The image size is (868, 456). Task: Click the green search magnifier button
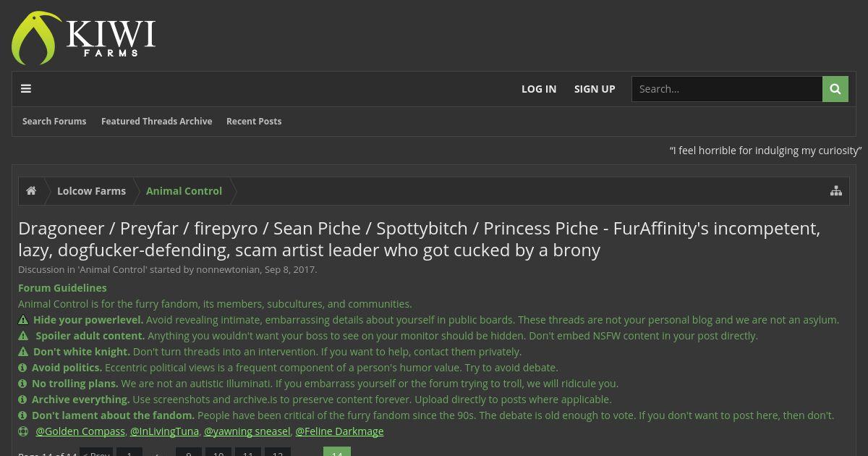835,89
